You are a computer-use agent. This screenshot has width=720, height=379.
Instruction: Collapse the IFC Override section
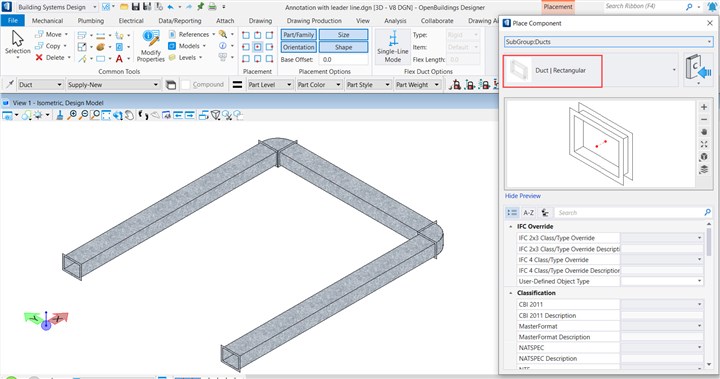coord(511,226)
